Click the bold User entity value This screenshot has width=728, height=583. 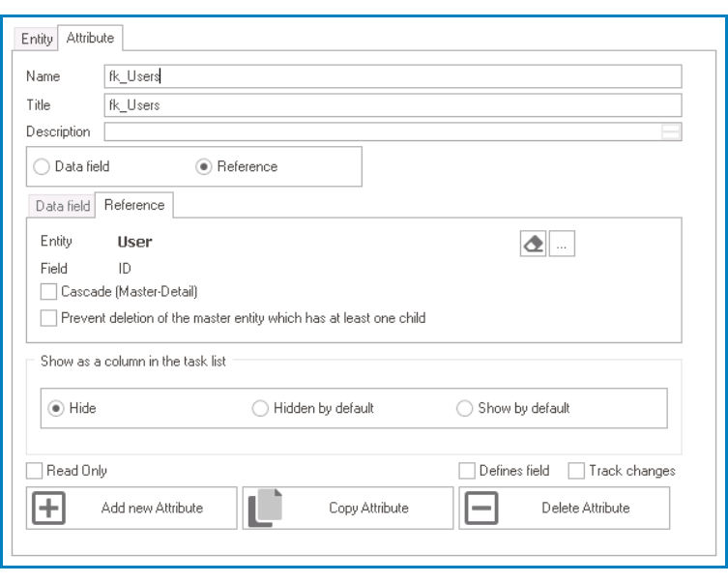pos(134,242)
